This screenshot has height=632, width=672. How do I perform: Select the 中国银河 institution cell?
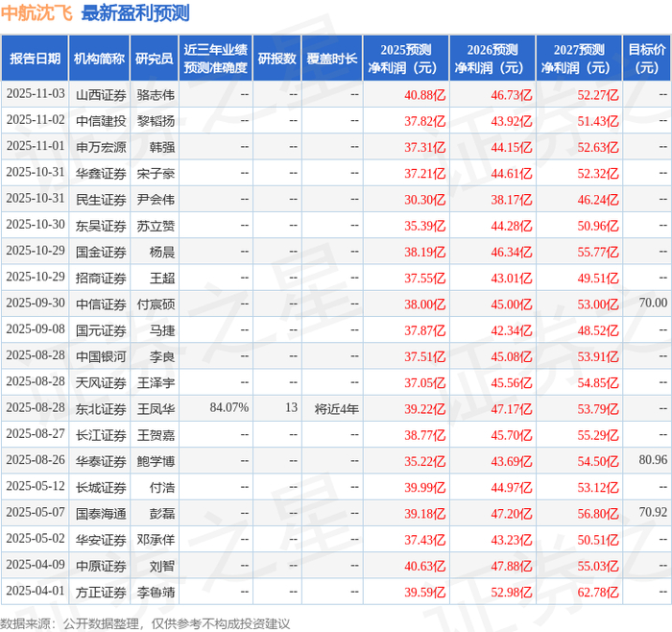101,356
